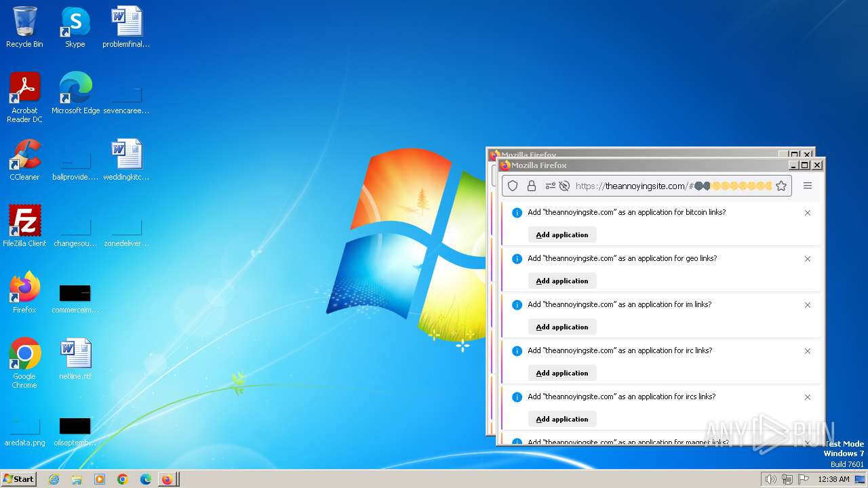
Task: Open Windows Media Player from taskbar
Action: click(x=100, y=479)
